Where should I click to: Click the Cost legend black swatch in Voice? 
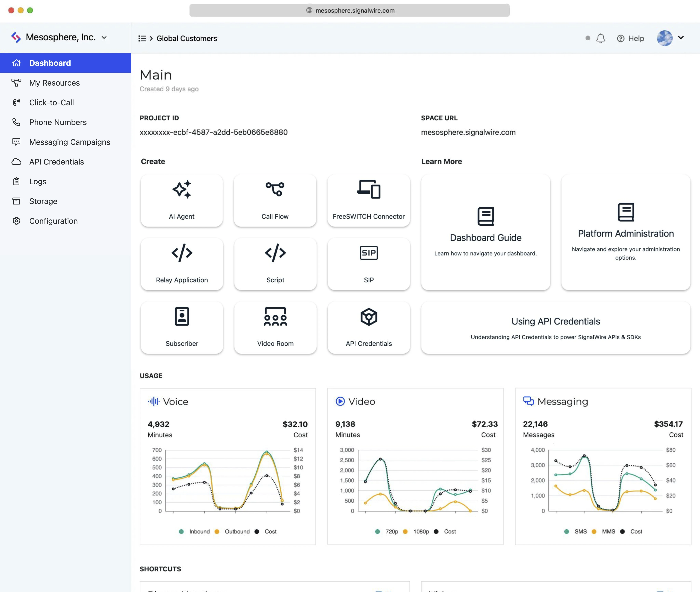257,532
